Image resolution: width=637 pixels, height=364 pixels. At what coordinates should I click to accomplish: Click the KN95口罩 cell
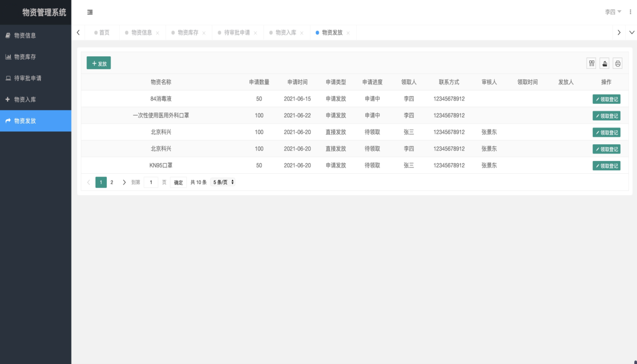click(x=161, y=166)
